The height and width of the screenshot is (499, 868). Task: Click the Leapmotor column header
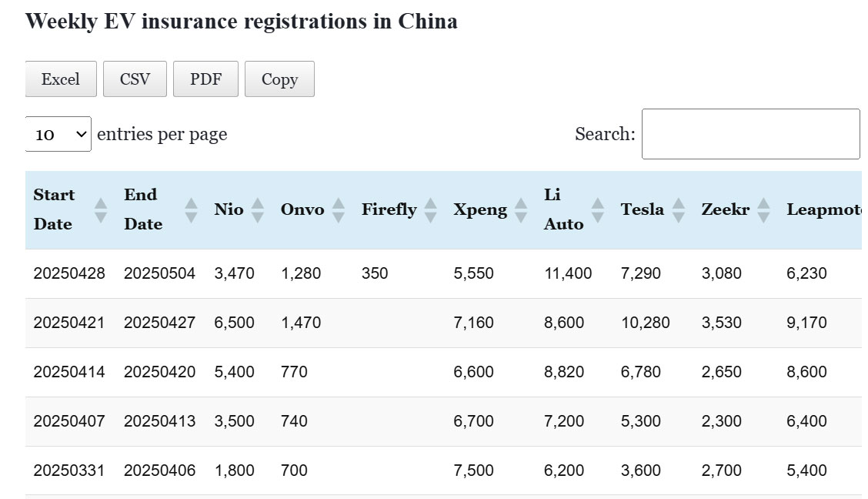[823, 209]
